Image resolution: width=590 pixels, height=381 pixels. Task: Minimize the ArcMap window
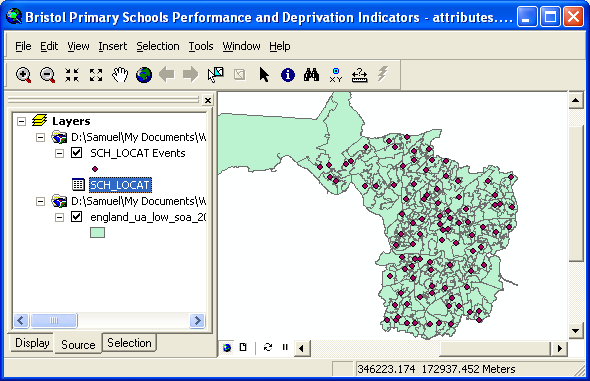tap(527, 17)
